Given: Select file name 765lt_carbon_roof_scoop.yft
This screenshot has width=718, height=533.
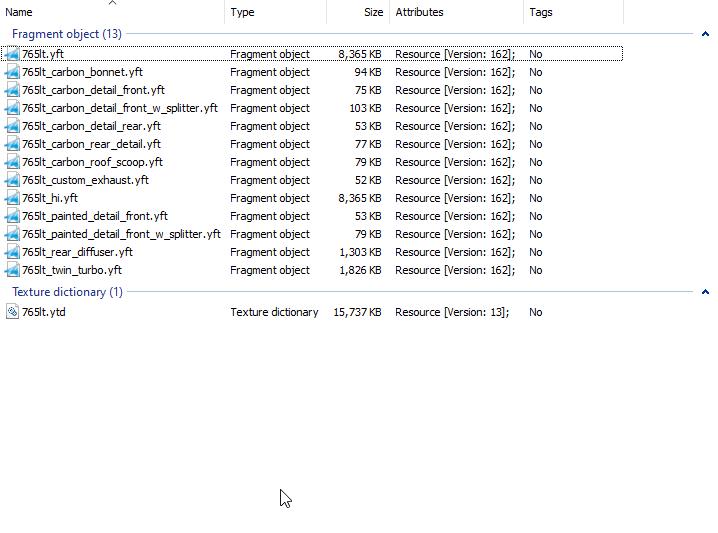Looking at the screenshot, I should (92, 162).
